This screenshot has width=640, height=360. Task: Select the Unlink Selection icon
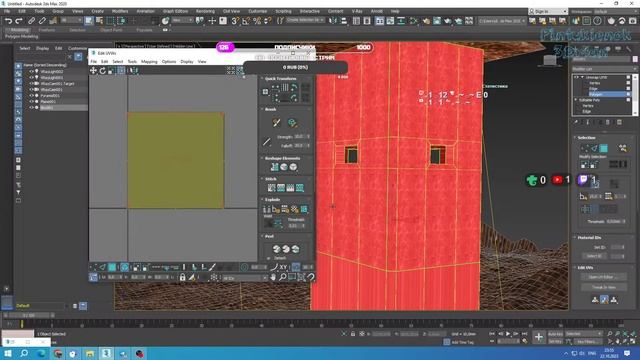[42, 20]
